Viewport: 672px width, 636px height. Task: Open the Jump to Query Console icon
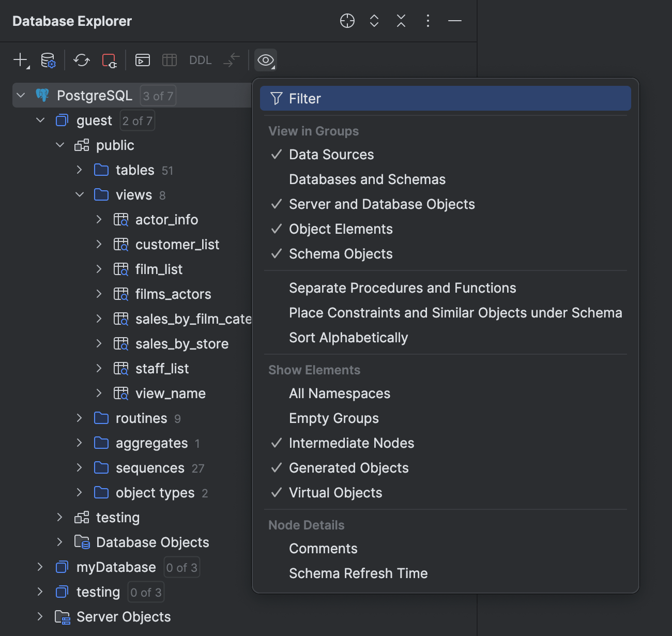point(142,60)
